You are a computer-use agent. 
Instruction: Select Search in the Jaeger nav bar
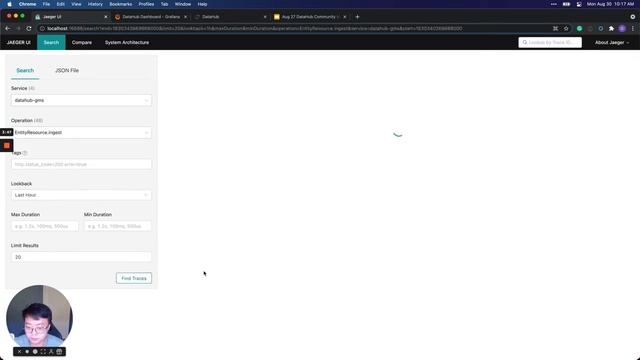point(51,42)
